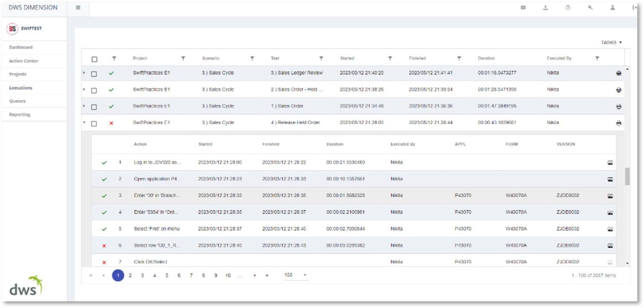Print the Release Held Order execution
This screenshot has height=308, width=644.
coord(618,123)
